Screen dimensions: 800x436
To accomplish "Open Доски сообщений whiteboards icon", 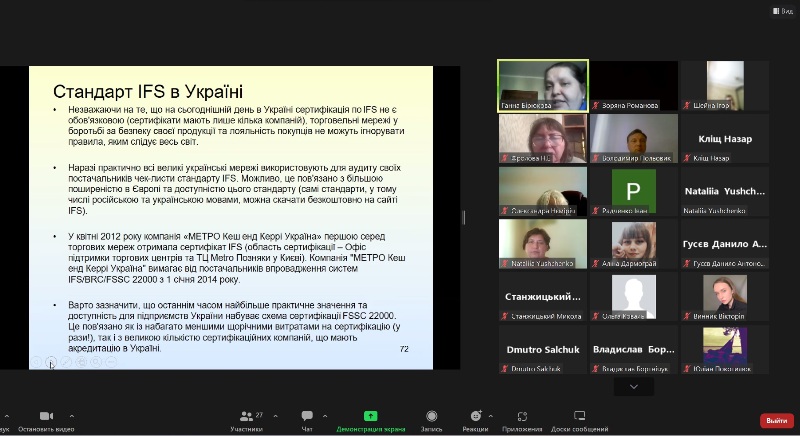I will tap(580, 416).
